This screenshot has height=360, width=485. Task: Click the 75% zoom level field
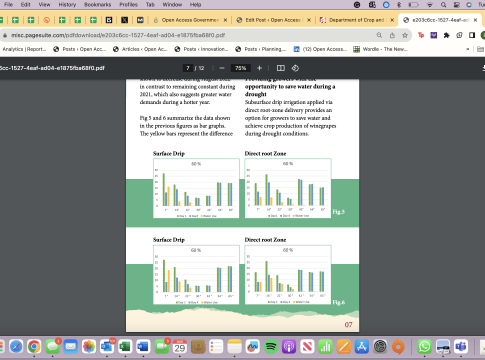click(240, 68)
